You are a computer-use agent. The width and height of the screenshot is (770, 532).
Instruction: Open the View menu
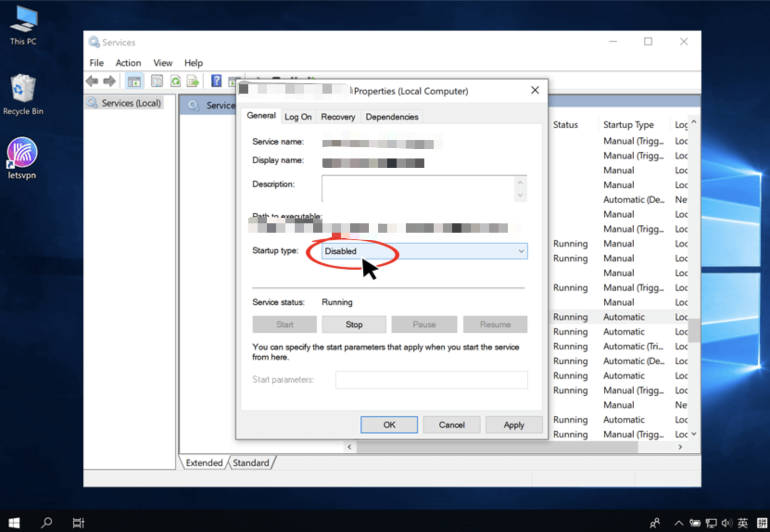[163, 63]
